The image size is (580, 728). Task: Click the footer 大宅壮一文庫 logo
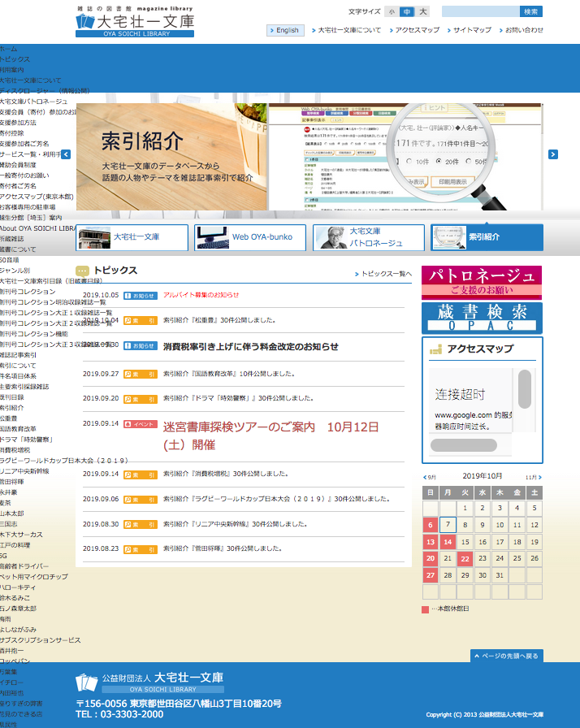click(149, 682)
